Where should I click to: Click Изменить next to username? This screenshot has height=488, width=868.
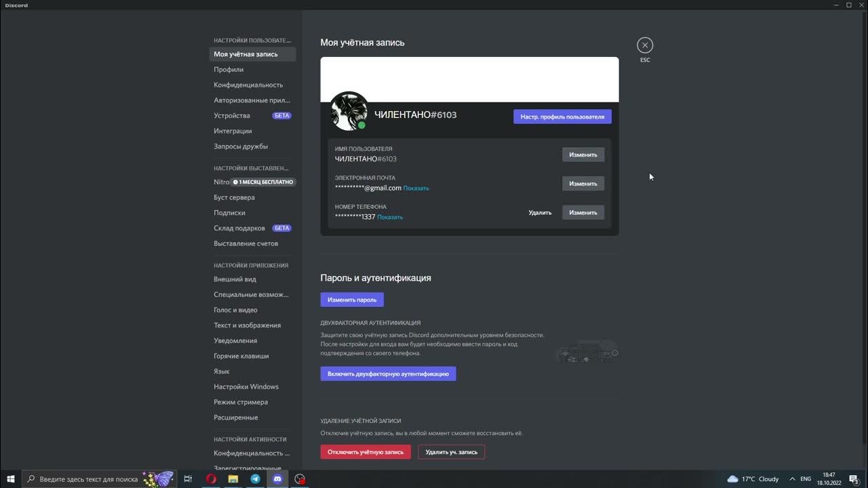pos(583,155)
